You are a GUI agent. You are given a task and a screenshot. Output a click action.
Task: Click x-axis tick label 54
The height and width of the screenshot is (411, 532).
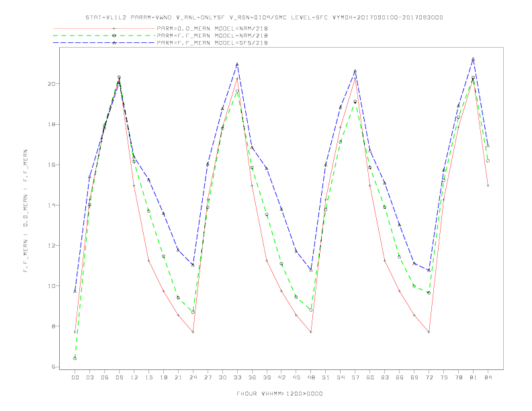click(341, 377)
